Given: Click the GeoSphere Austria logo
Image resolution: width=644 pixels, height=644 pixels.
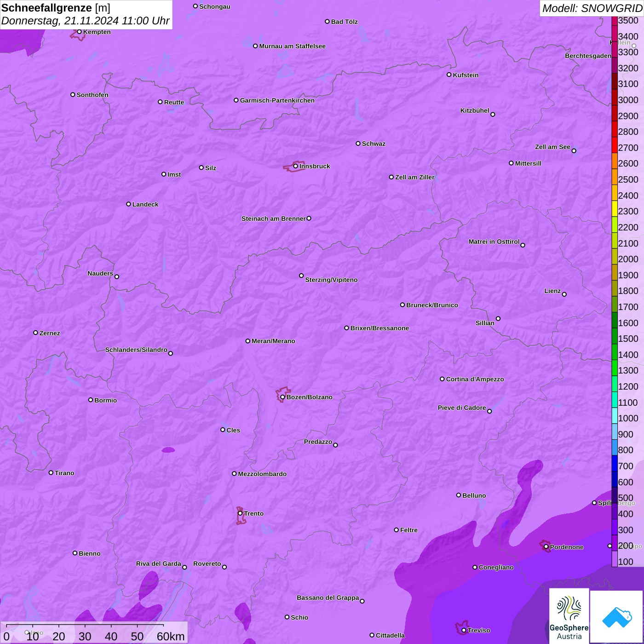Looking at the screenshot, I should [569, 616].
